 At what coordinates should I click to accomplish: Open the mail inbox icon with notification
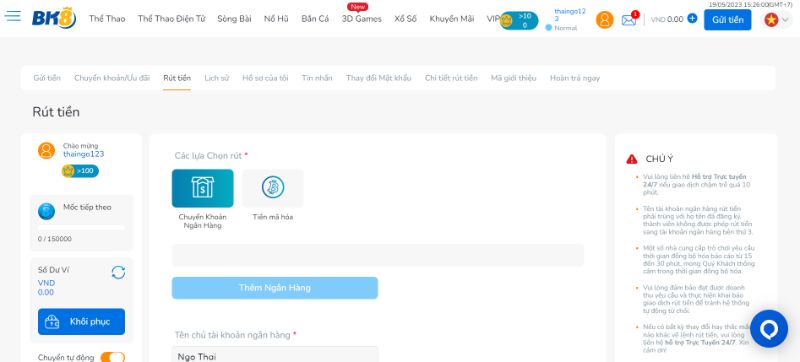pos(629,20)
